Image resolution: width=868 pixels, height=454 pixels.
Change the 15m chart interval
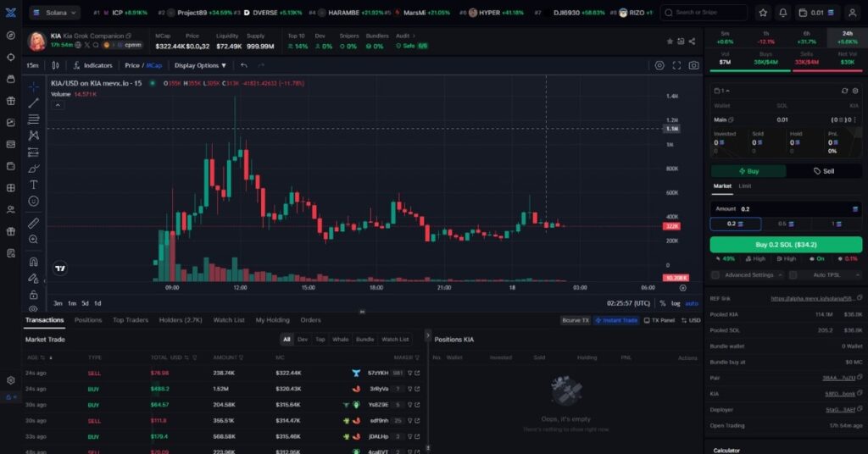33,65
